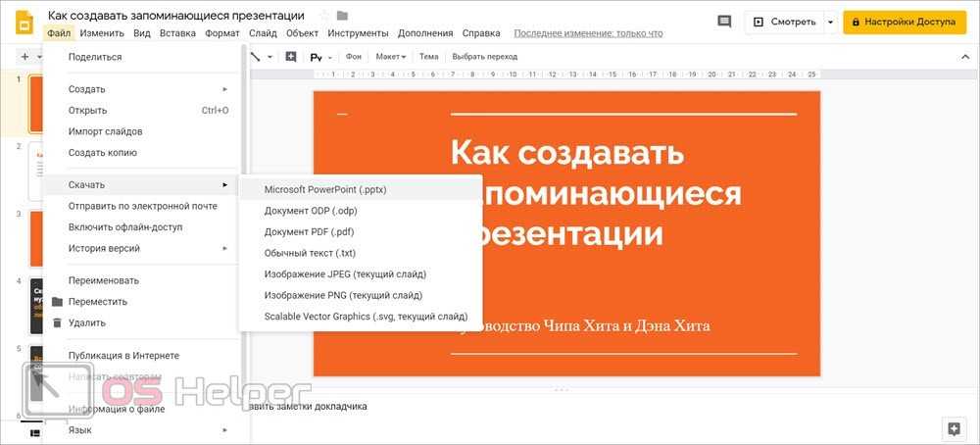Open the Дополнения menu
980x445 pixels.
425,33
